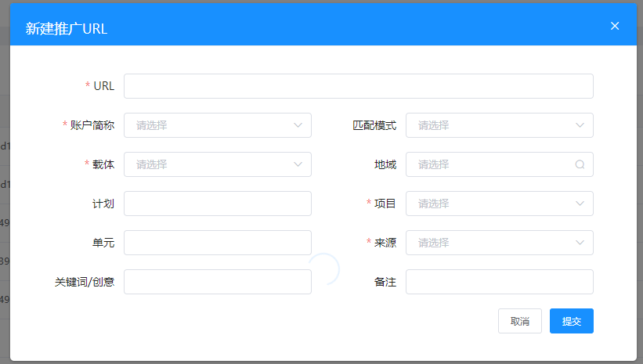Click the 关键词/创意 input field
The height and width of the screenshot is (364, 643).
tap(218, 282)
